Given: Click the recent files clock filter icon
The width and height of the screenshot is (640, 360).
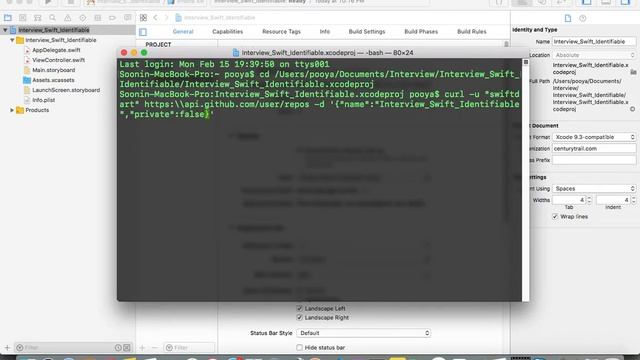Looking at the screenshot, I should [118, 348].
